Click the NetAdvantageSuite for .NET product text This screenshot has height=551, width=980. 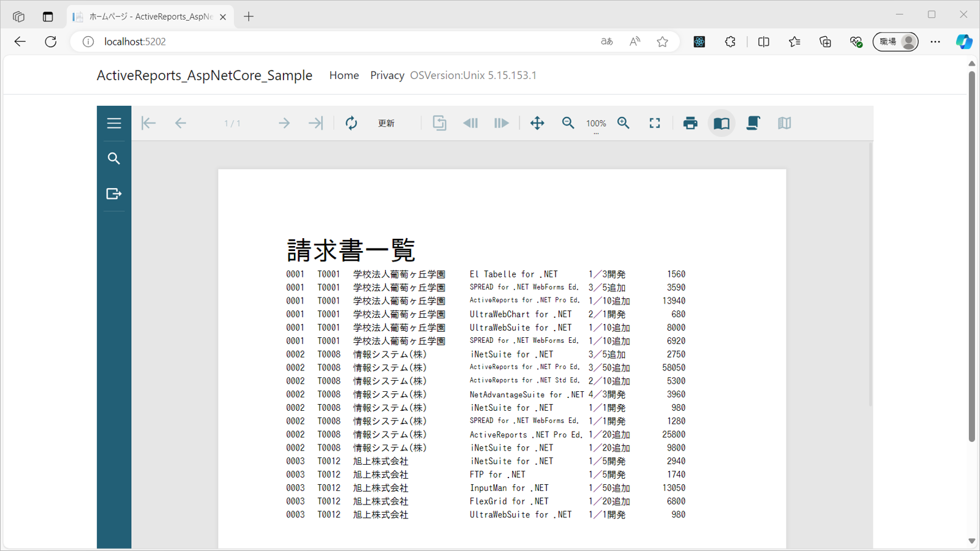[x=527, y=395]
